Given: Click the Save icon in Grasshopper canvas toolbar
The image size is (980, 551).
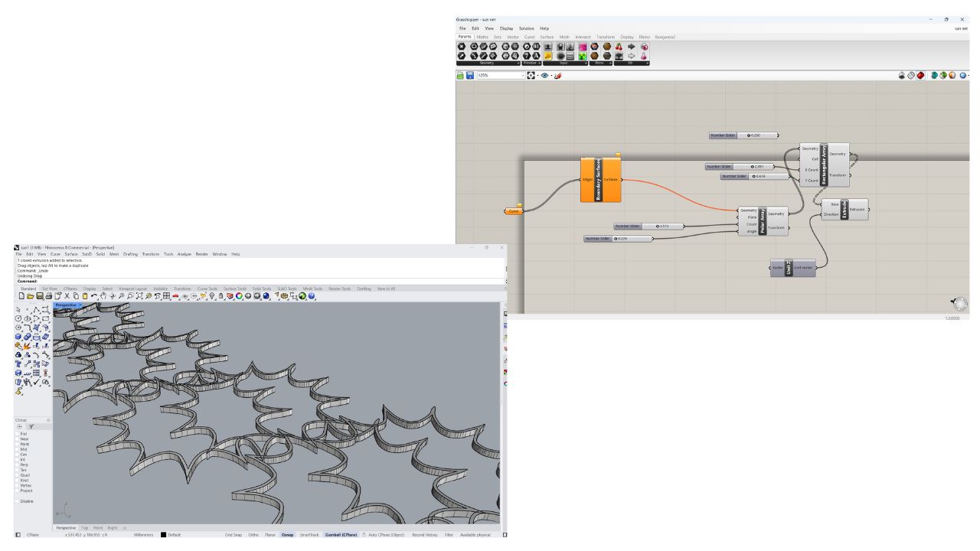Looking at the screenshot, I should tap(469, 76).
